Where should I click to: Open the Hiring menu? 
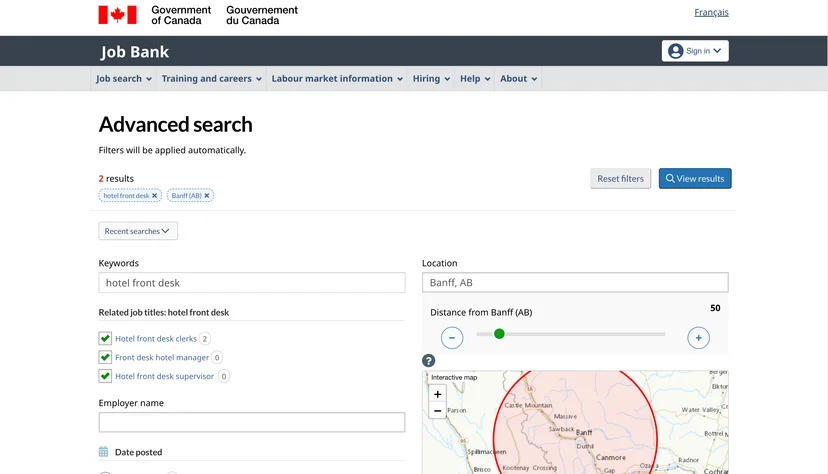(x=431, y=79)
